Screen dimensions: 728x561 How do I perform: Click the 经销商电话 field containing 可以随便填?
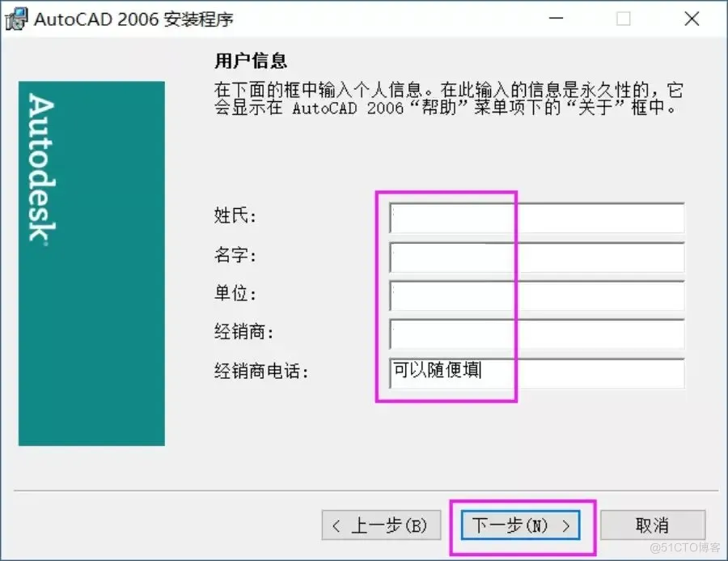pos(537,372)
